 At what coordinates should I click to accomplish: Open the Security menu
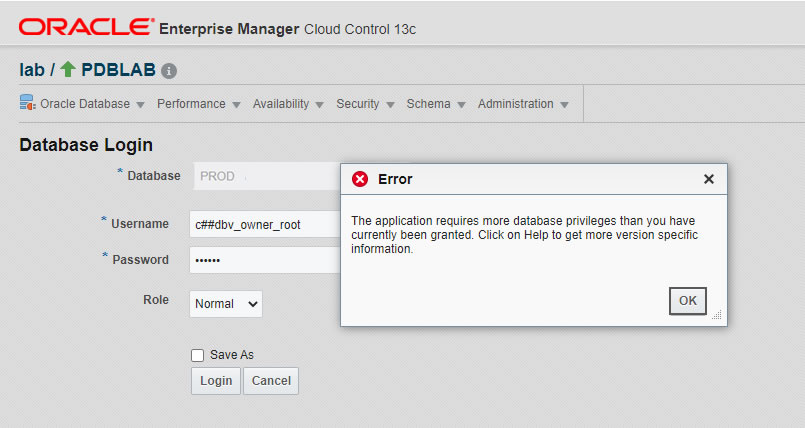point(365,104)
